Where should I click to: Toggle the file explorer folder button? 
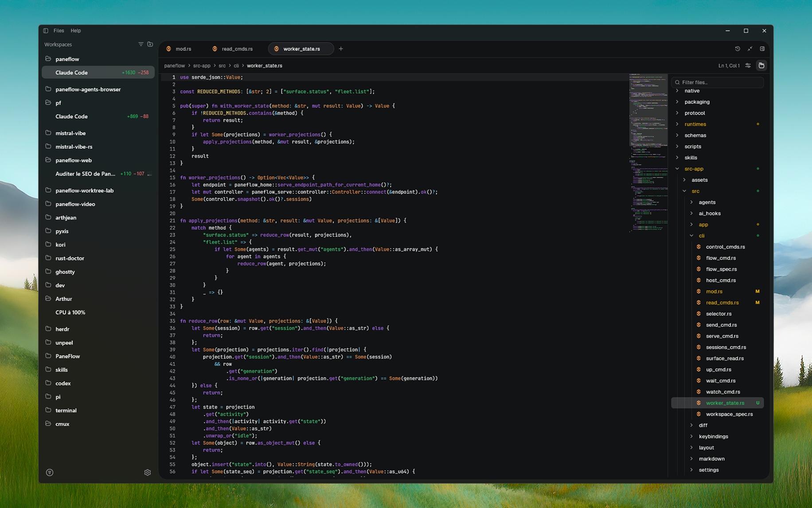point(761,66)
